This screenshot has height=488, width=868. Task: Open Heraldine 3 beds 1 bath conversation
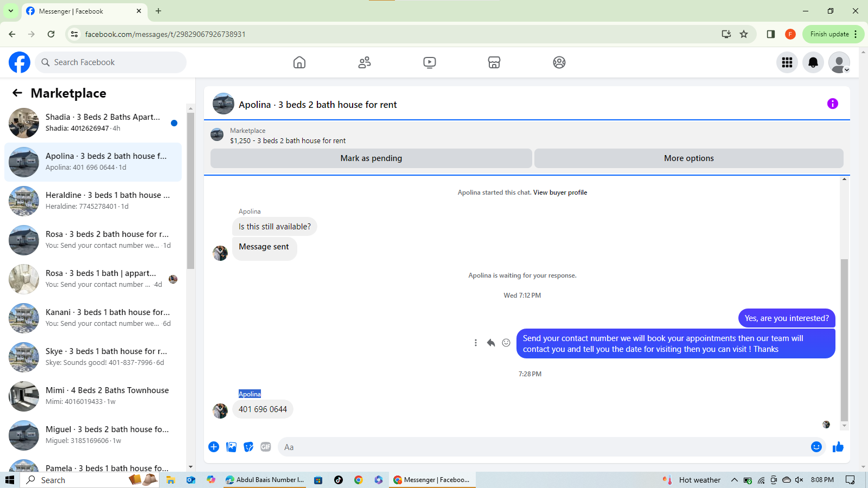(93, 201)
